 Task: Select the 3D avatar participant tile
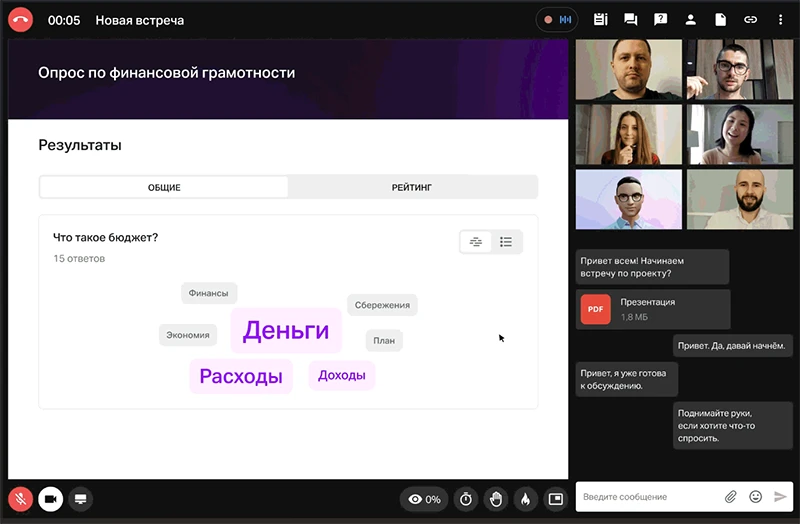click(629, 199)
